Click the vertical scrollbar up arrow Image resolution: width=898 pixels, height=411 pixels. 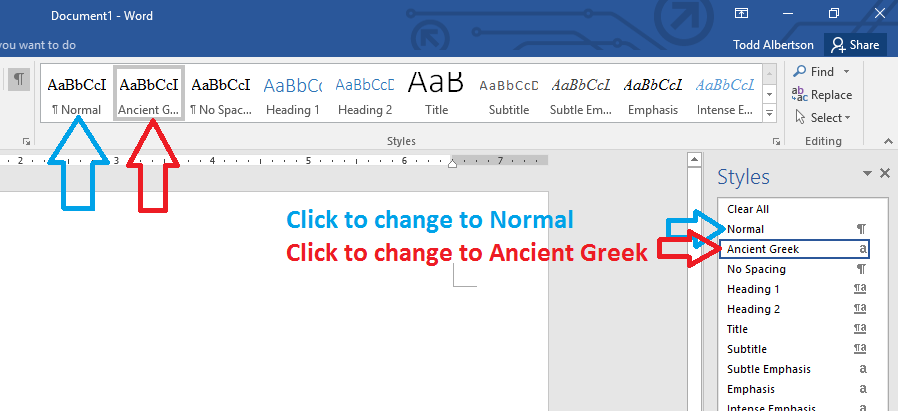(694, 160)
